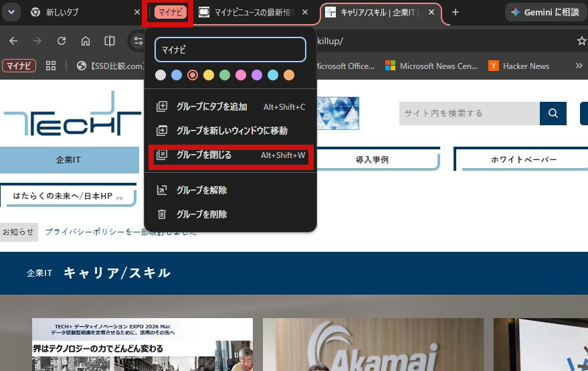This screenshot has width=588, height=371.
Task: Click the マイナビ tab group label
Action: 171,13
